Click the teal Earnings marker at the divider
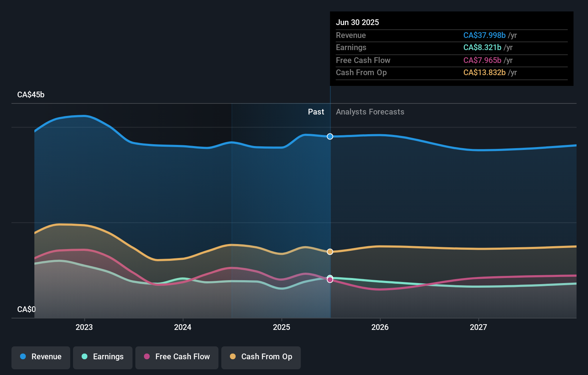The width and height of the screenshot is (588, 375). coord(330,276)
